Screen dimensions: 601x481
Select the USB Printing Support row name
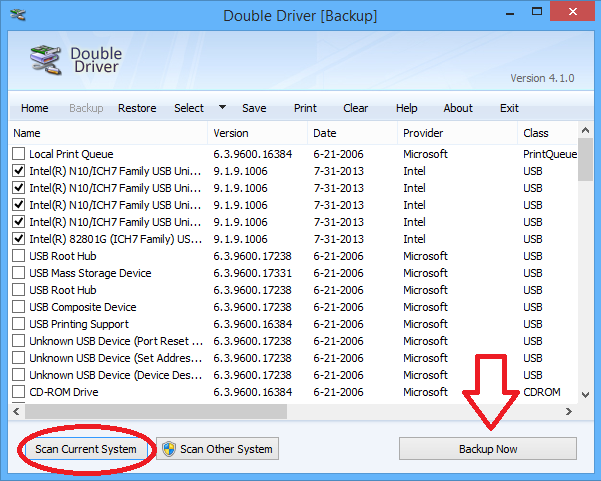[x=79, y=324]
